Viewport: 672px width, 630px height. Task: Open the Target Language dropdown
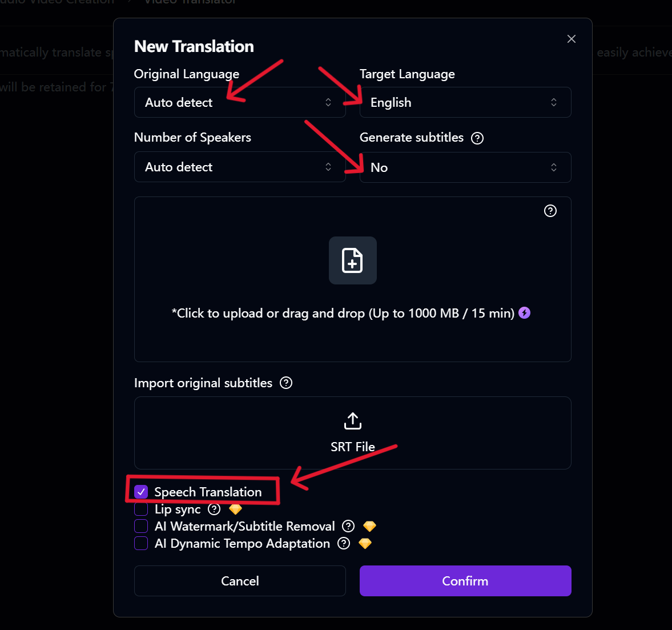(465, 102)
